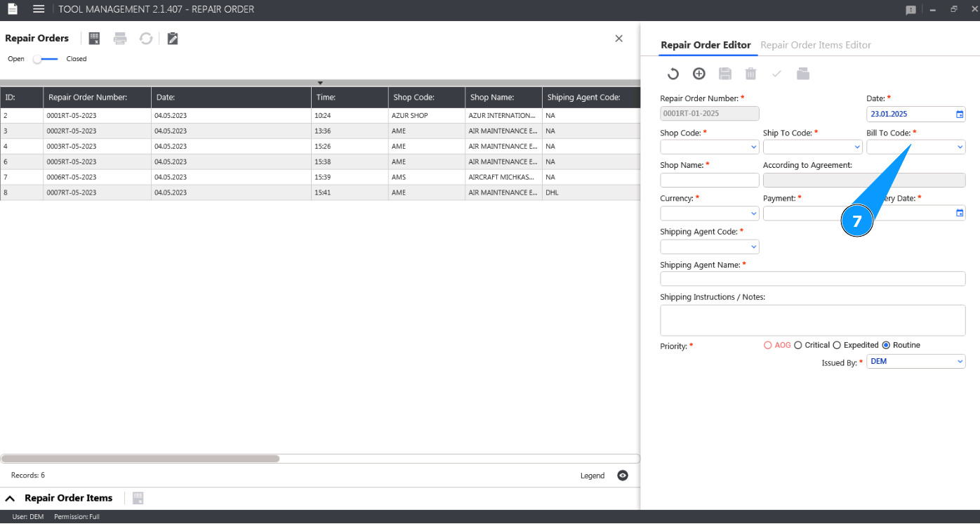Switch to Repair Order Items Editor tab

point(816,45)
